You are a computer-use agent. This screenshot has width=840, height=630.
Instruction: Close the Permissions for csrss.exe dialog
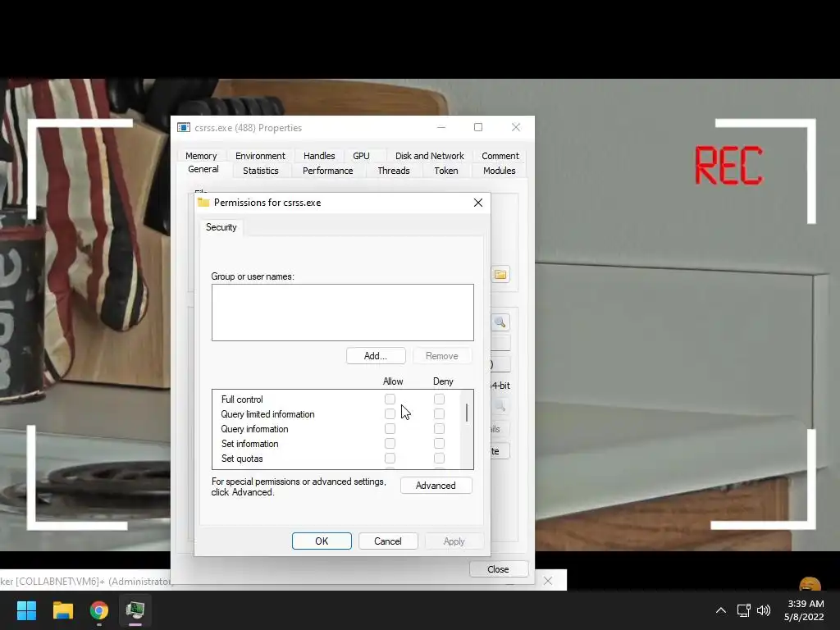coord(478,203)
